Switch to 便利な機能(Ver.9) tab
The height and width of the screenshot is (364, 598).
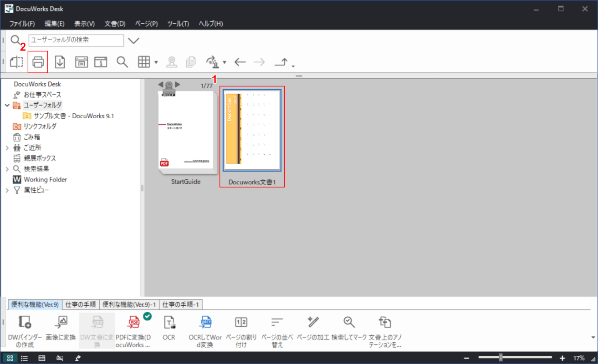tap(35, 304)
